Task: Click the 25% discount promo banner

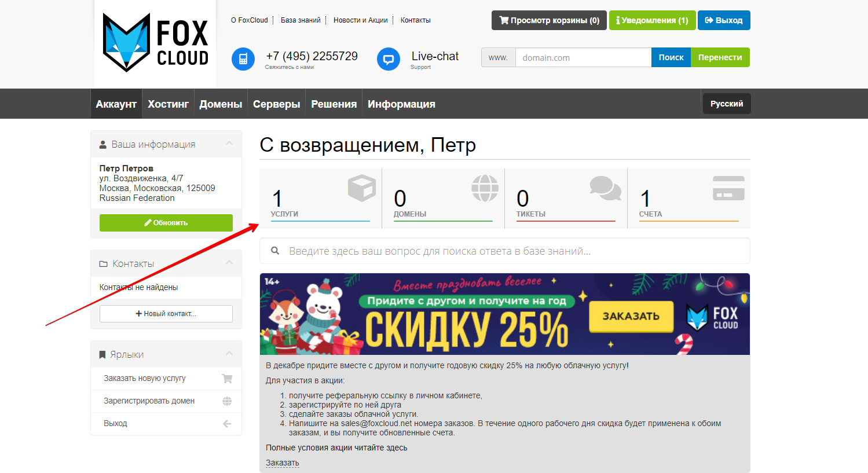Action: (x=504, y=314)
